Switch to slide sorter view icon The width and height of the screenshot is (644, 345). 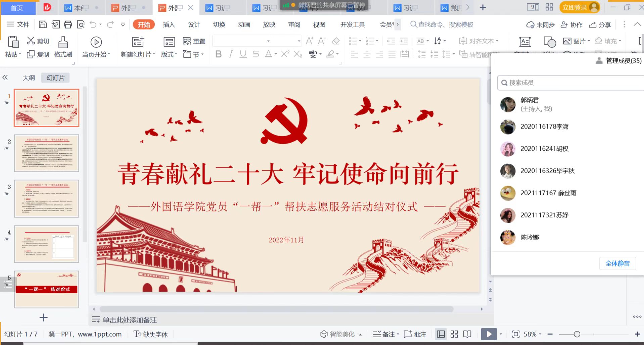coord(454,334)
